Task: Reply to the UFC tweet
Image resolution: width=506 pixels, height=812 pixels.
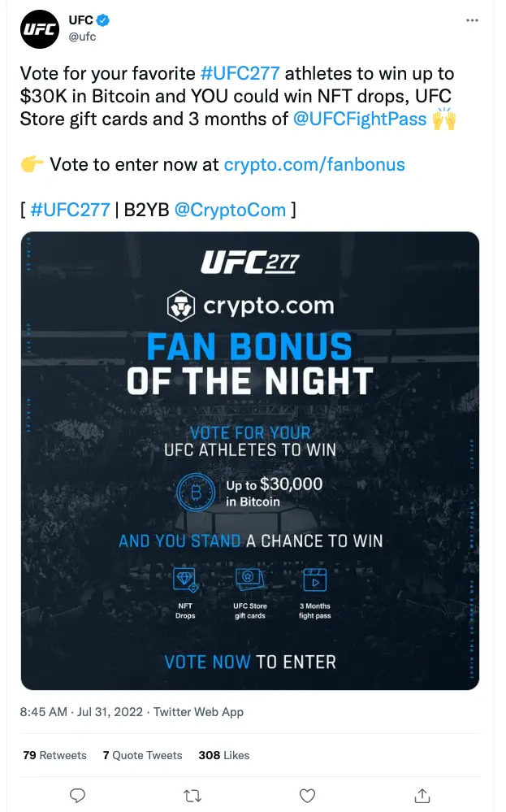Action: coord(77,796)
